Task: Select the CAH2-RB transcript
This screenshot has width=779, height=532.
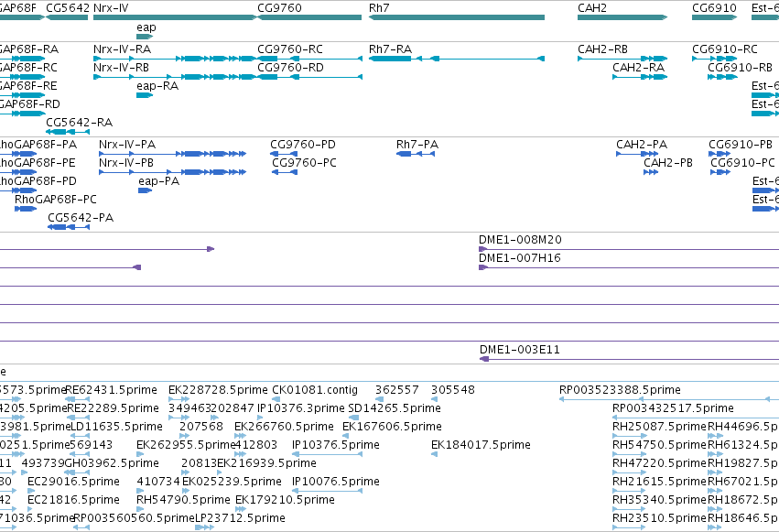Action: 602,49
